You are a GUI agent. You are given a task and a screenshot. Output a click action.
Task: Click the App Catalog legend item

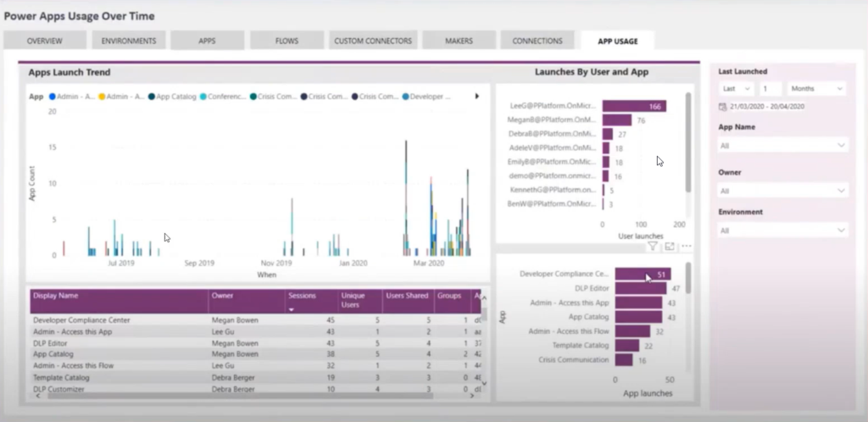[172, 97]
